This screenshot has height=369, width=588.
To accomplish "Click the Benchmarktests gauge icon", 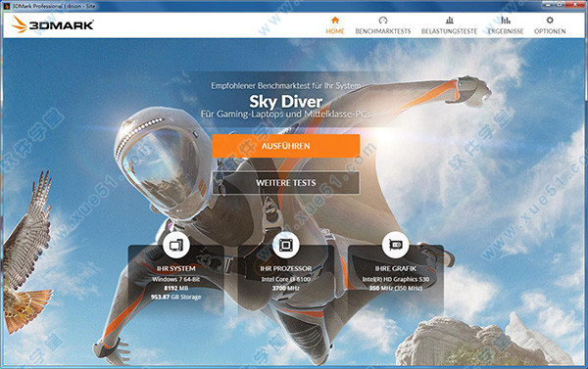I will click(383, 21).
